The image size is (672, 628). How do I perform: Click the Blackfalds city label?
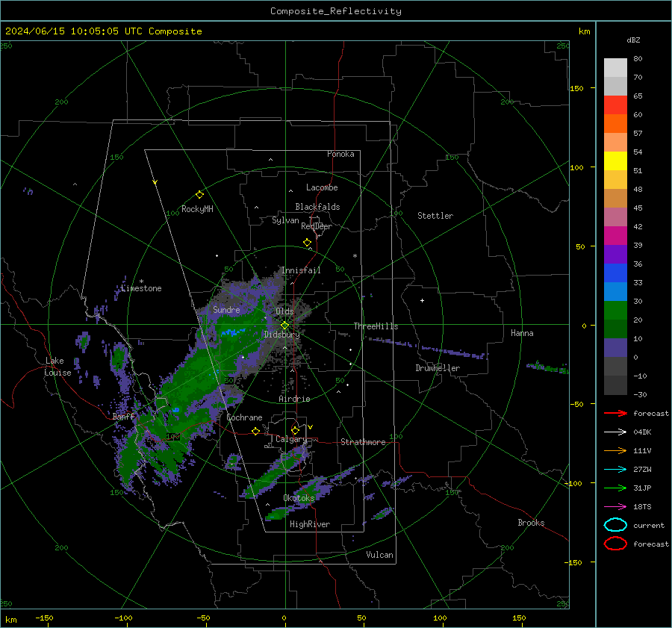click(x=317, y=207)
